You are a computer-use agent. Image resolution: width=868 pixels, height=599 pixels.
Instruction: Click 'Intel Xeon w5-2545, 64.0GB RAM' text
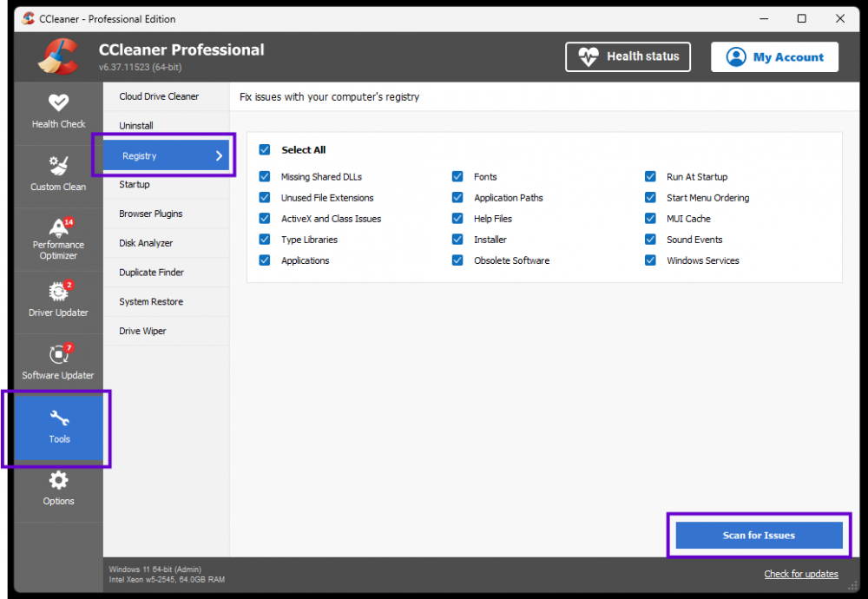[167, 580]
